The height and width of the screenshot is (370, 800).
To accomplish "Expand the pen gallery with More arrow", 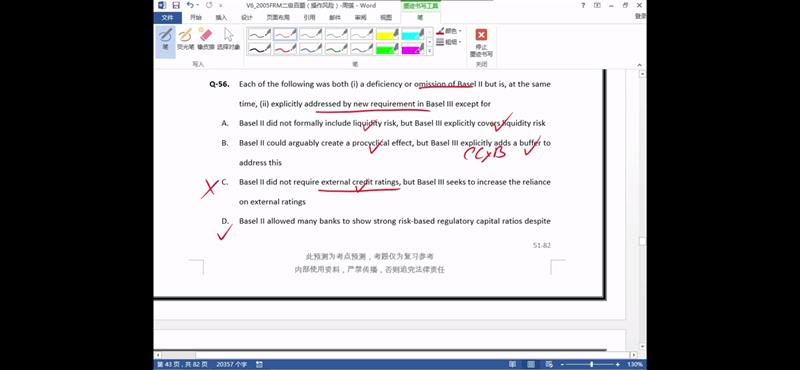I will (x=430, y=51).
